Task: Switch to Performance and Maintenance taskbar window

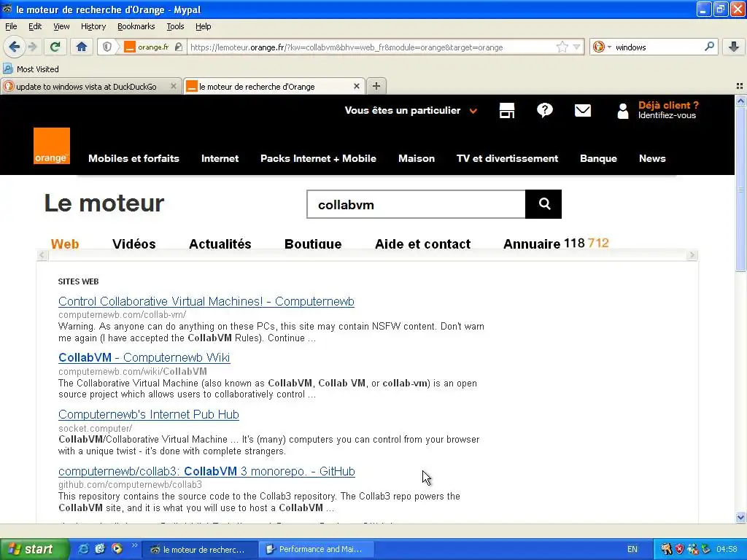Action: [x=317, y=550]
